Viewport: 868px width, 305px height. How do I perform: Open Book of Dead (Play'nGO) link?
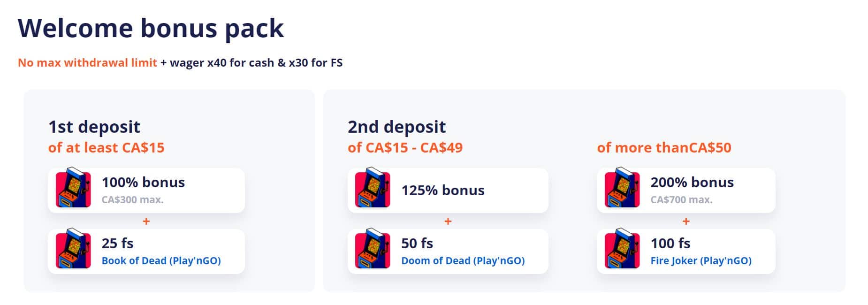[161, 261]
